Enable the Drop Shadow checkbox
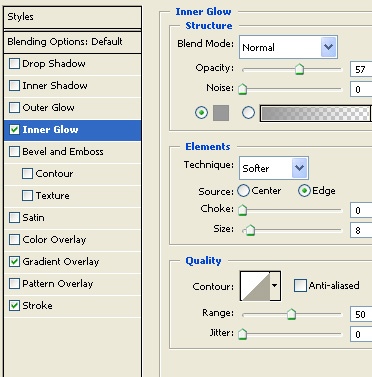 [14, 63]
